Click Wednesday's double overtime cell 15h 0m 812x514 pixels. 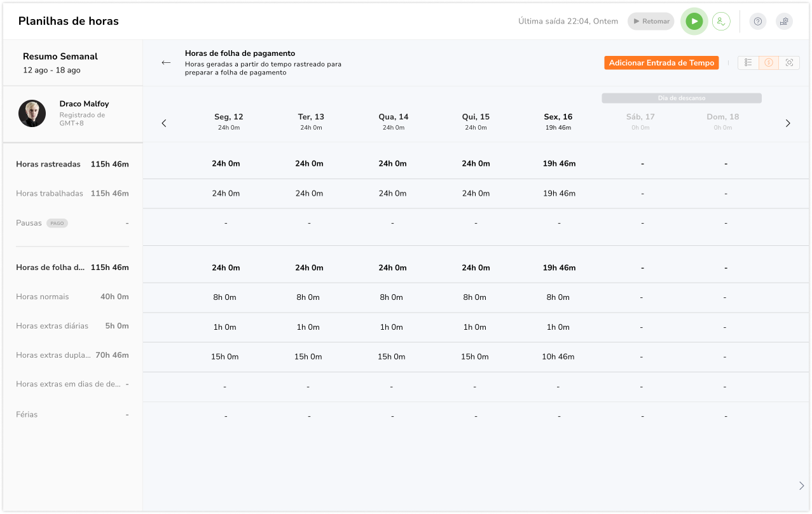[391, 356]
